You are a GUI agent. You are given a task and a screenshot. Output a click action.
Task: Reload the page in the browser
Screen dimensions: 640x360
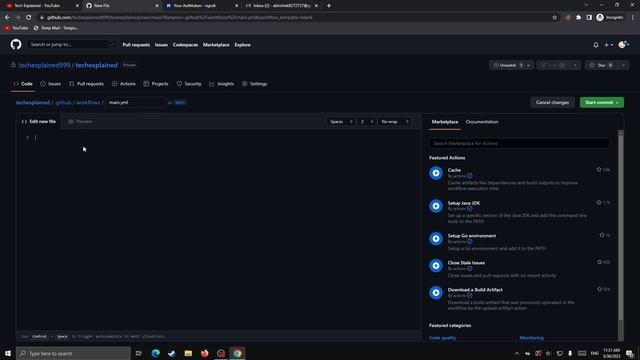click(29, 18)
